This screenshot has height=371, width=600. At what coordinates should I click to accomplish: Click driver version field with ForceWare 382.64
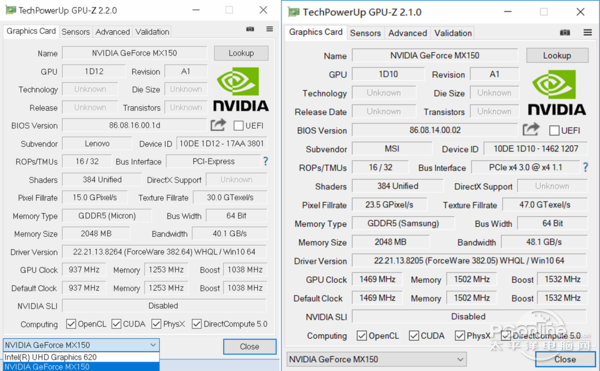tap(164, 252)
